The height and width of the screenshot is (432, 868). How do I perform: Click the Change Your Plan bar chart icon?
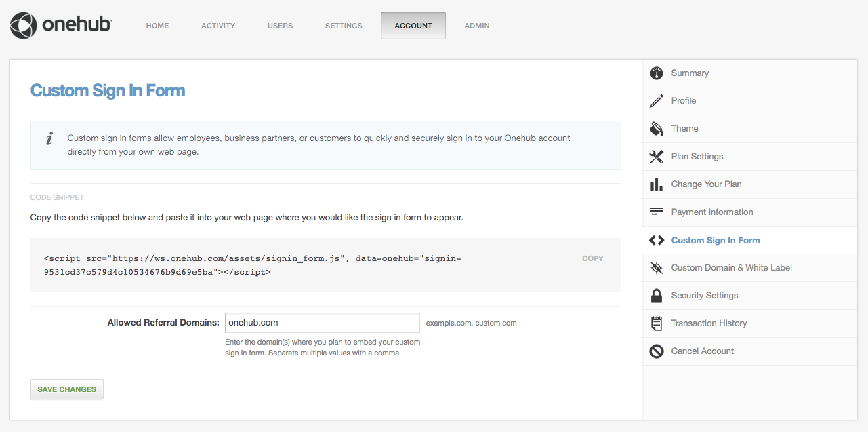[x=656, y=184]
